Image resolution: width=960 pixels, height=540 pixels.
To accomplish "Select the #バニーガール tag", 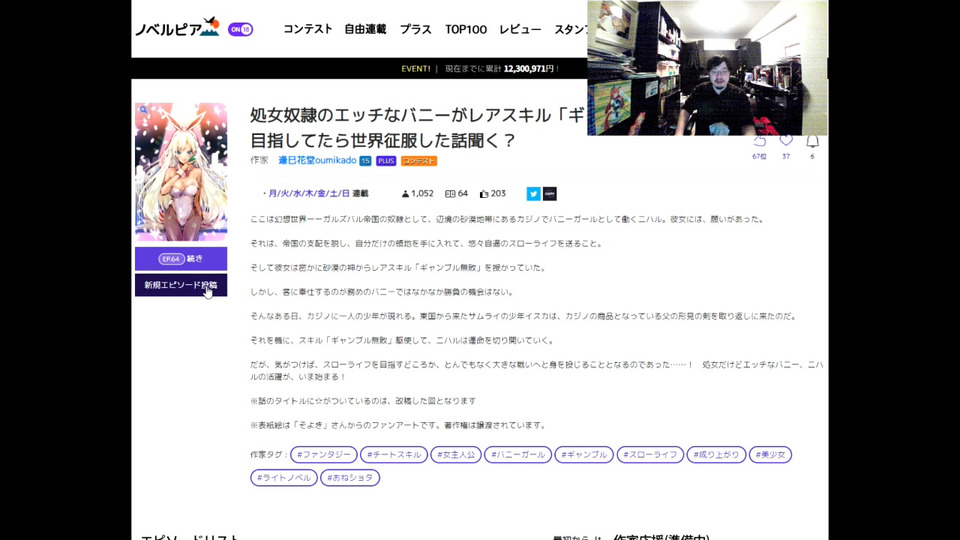I will (518, 455).
